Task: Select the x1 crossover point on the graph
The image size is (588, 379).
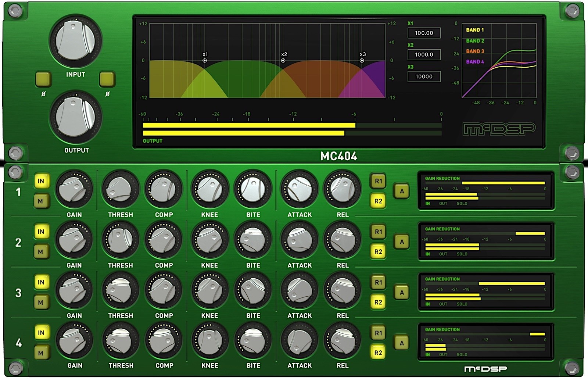Action: coord(205,60)
